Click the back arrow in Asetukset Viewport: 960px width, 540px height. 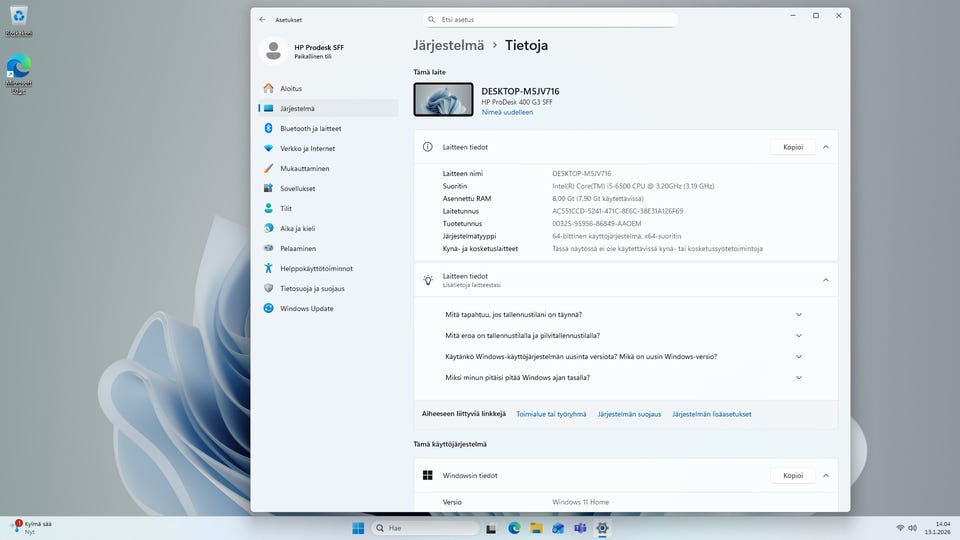(262, 19)
